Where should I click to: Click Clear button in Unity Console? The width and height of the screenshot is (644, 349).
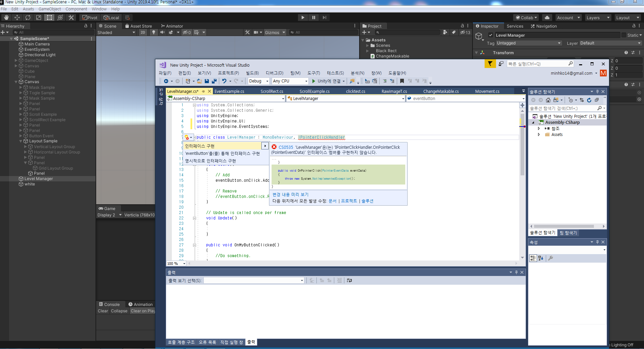coord(103,311)
